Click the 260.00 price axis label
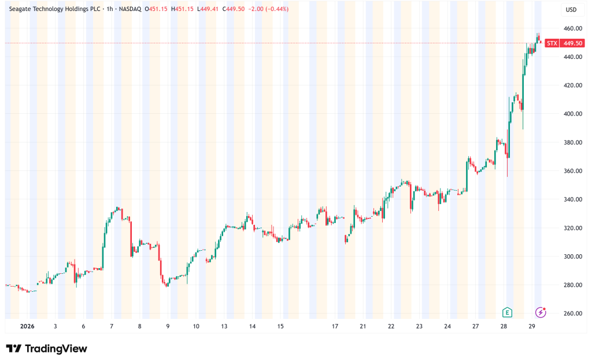The image size is (592, 364). click(x=572, y=314)
